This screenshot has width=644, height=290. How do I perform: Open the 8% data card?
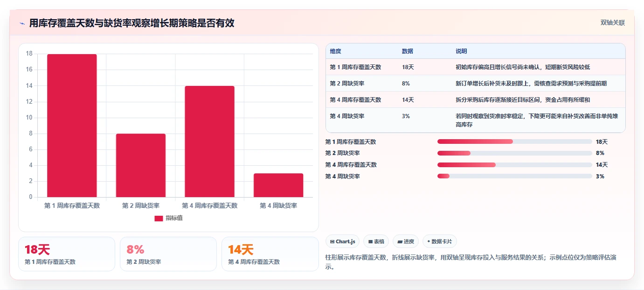click(168, 254)
